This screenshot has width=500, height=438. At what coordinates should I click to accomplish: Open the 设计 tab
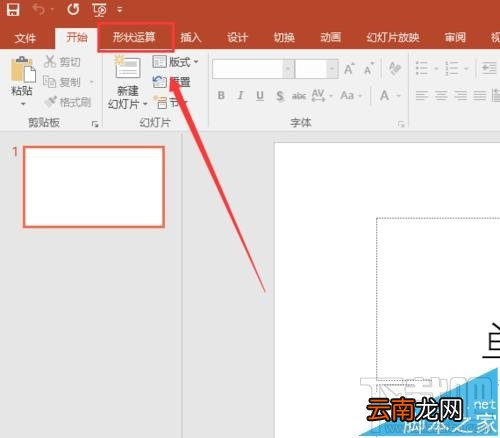pos(237,37)
